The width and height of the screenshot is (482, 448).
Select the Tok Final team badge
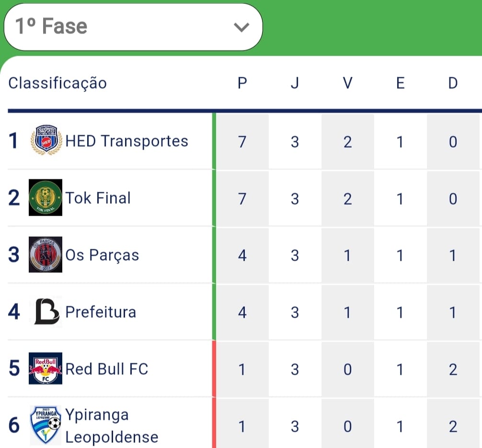[x=46, y=197]
